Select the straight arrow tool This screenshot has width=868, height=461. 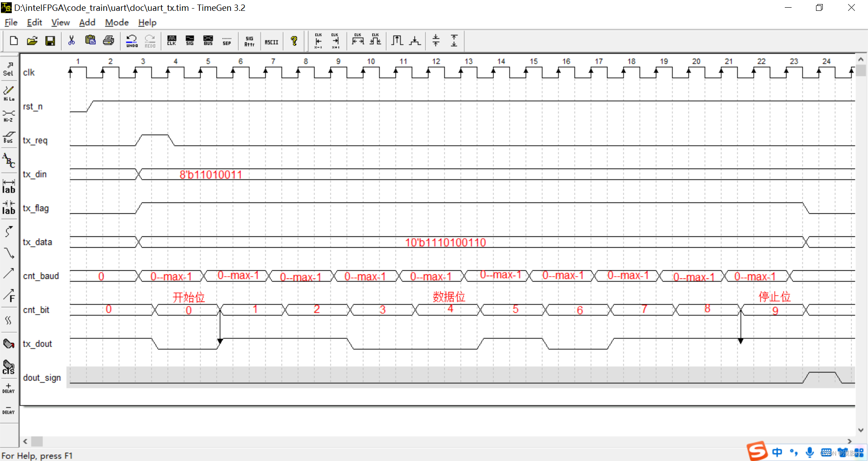9,273
